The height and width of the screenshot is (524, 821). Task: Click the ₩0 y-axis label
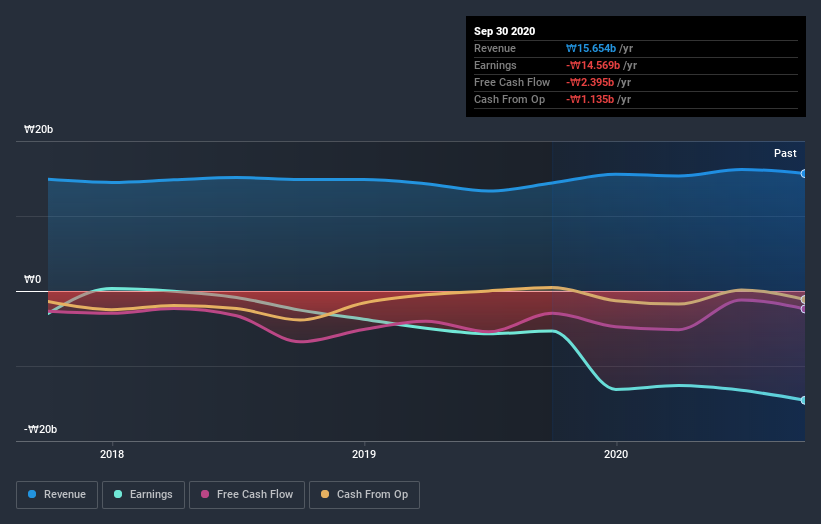[x=32, y=280]
